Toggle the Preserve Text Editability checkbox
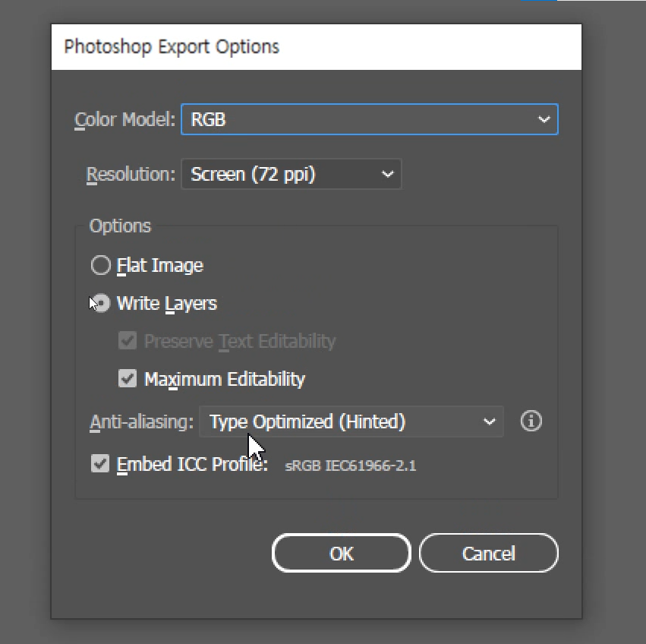 pyautogui.click(x=128, y=341)
